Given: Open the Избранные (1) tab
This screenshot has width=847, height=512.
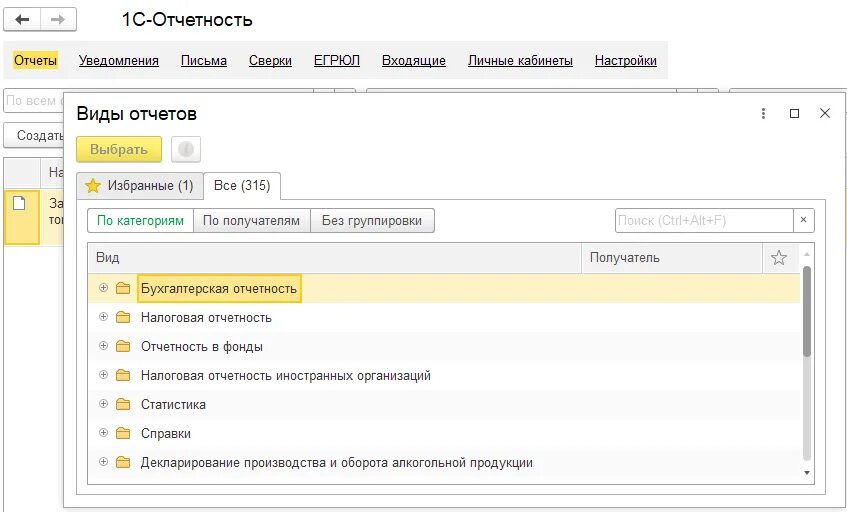Looking at the screenshot, I should point(140,186).
